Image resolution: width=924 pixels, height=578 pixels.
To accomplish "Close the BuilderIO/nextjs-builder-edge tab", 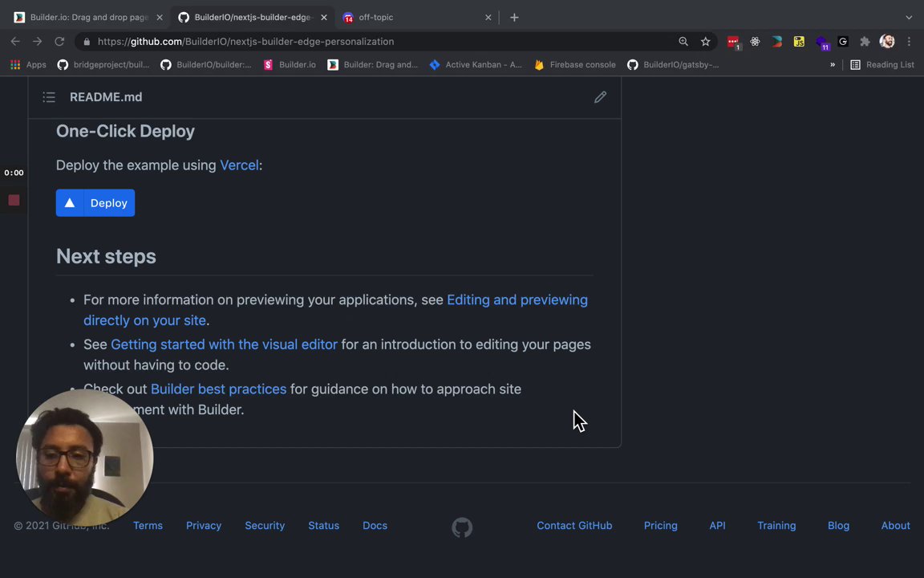I will [323, 18].
